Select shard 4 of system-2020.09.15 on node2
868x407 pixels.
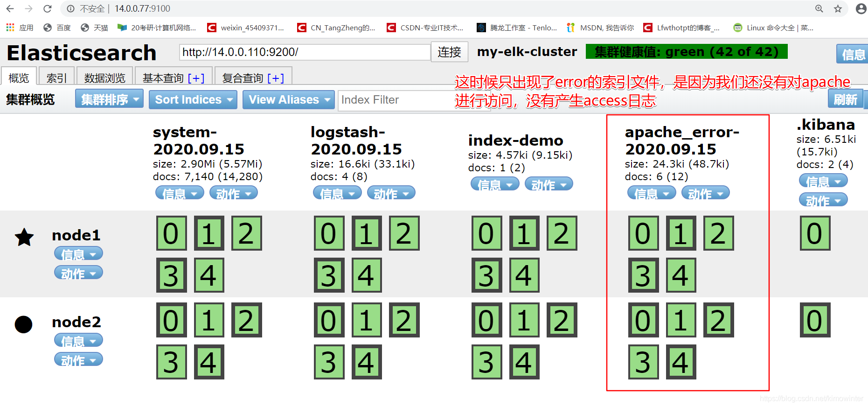click(209, 362)
